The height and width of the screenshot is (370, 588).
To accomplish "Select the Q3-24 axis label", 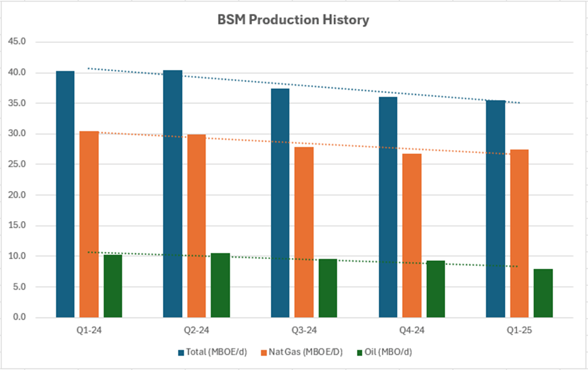I will [304, 330].
